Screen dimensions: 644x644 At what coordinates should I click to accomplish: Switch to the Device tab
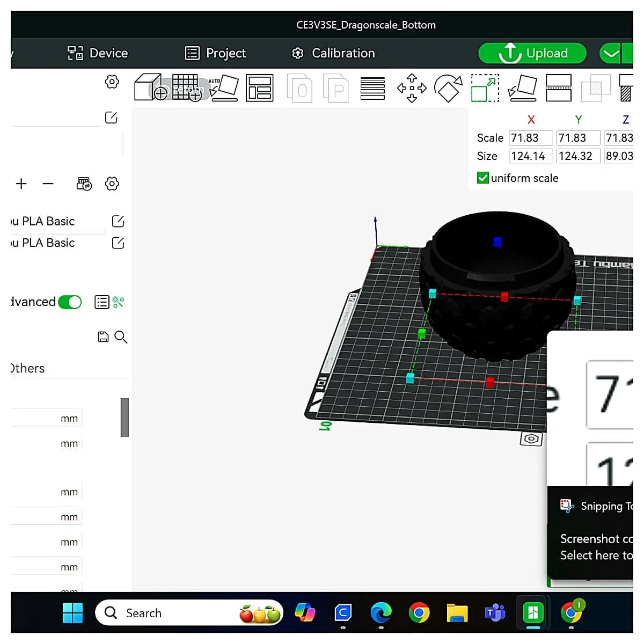click(x=98, y=53)
